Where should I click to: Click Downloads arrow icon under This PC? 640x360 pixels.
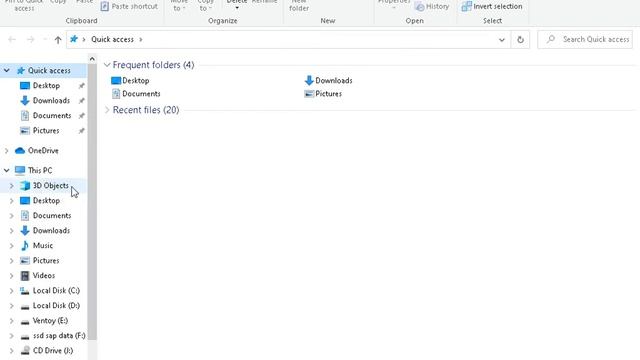[25, 231]
